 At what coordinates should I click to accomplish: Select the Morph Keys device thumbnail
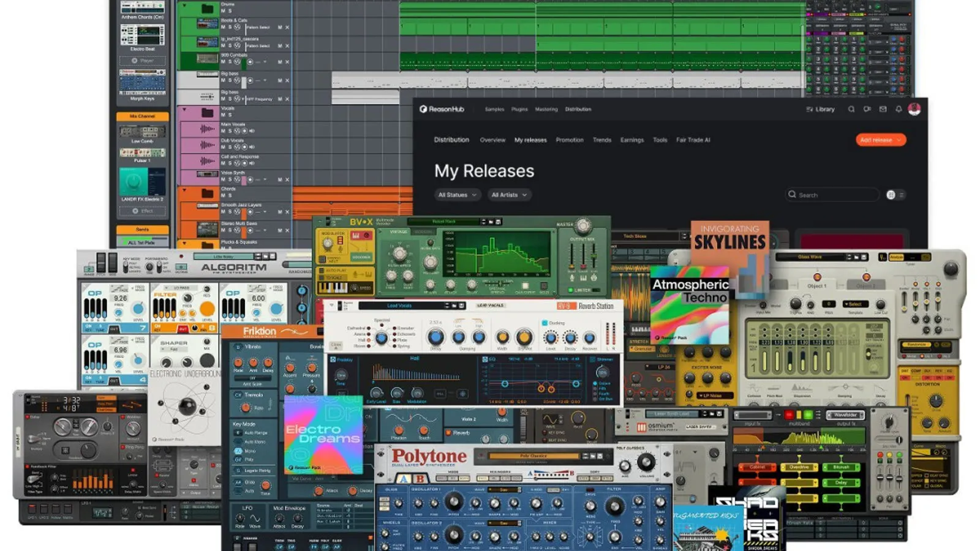(142, 82)
